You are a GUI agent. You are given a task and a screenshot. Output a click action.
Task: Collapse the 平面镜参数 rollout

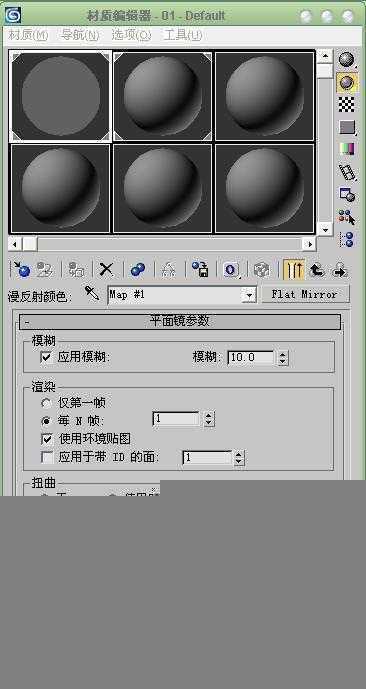click(x=180, y=322)
